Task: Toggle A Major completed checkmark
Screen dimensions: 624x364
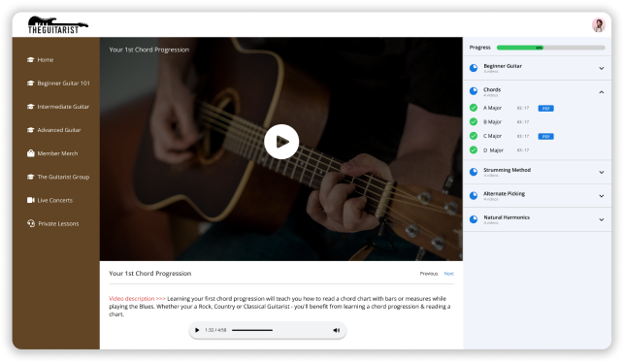Action: tap(474, 108)
